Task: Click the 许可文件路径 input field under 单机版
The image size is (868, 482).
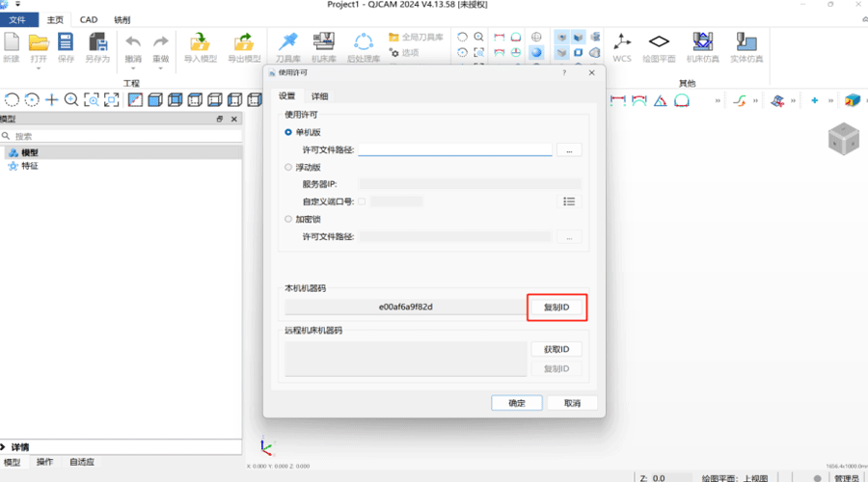Action: tap(454, 149)
